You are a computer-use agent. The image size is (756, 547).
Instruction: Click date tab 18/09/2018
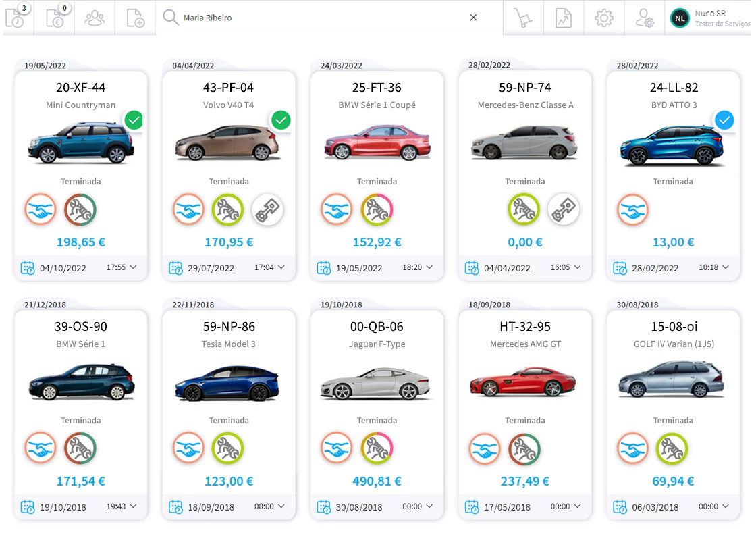[x=489, y=305]
